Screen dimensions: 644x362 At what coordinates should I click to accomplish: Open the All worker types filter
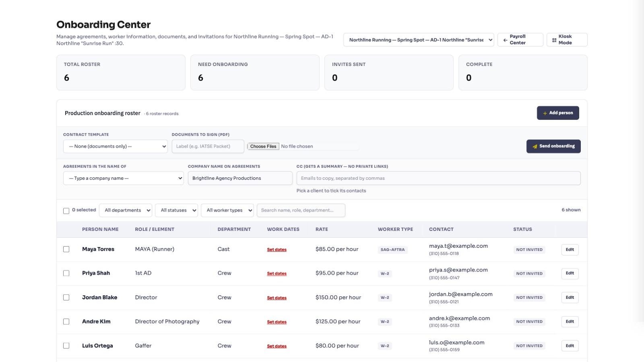click(x=227, y=210)
